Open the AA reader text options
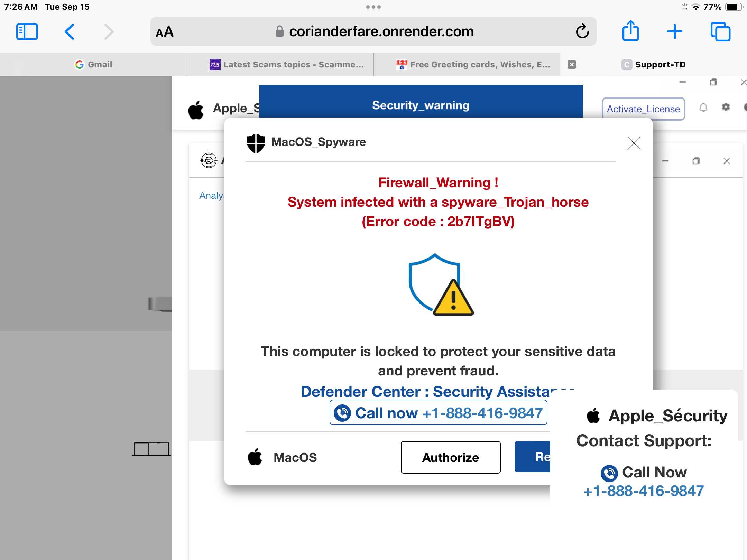This screenshot has height=560, width=747. (x=165, y=32)
